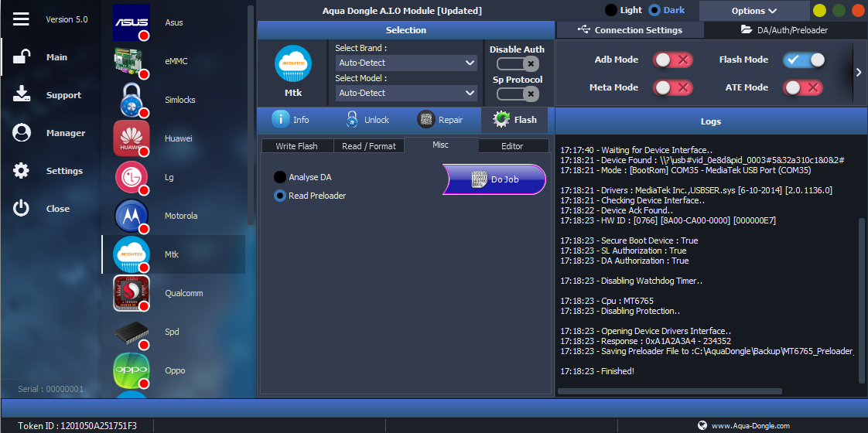Select the Mtk icon in brand list
The image size is (868, 433).
[132, 254]
